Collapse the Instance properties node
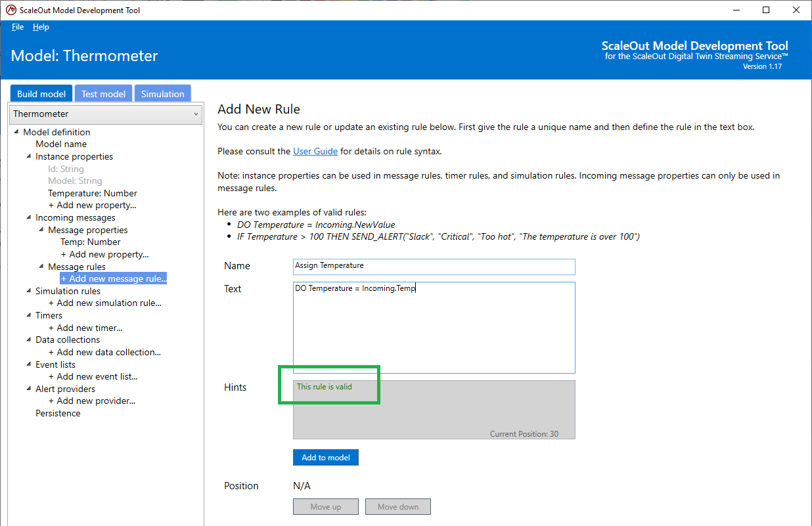Viewport: 812px width, 526px height. tap(29, 156)
